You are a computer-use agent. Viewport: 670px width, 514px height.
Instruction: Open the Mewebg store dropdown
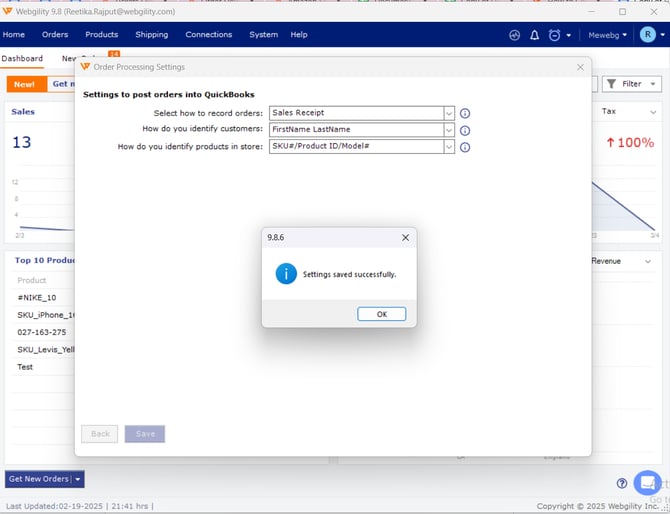tap(608, 35)
